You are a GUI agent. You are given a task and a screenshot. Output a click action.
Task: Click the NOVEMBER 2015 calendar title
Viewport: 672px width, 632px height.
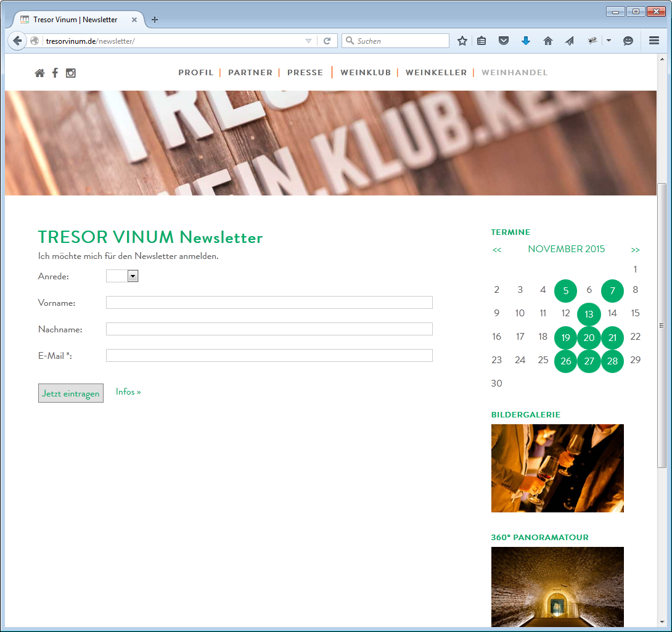click(566, 249)
